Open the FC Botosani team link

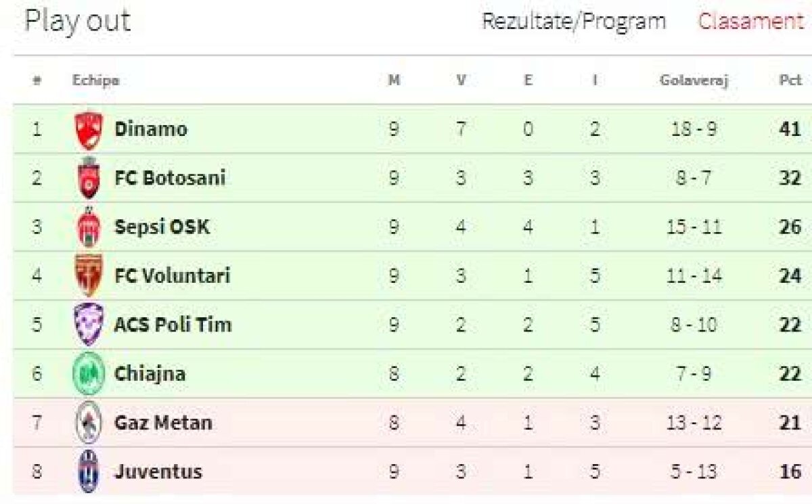170,178
